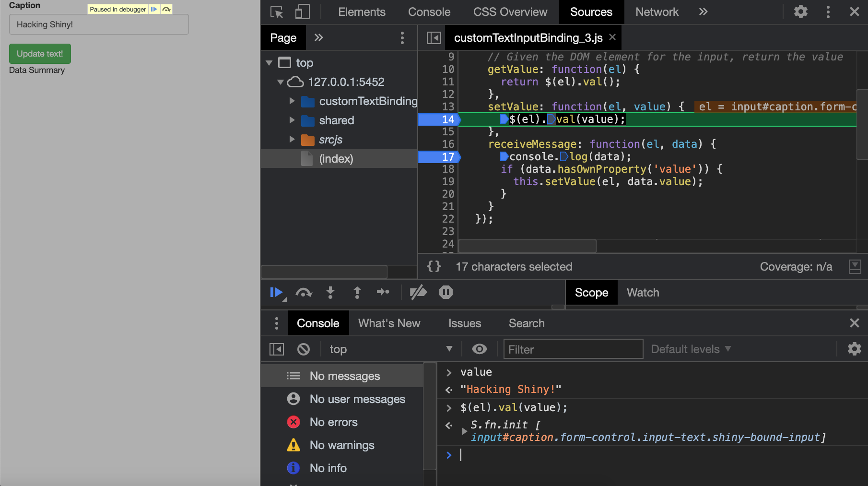Create a live expression with eye icon
Viewport: 868px width, 486px height.
click(x=479, y=349)
